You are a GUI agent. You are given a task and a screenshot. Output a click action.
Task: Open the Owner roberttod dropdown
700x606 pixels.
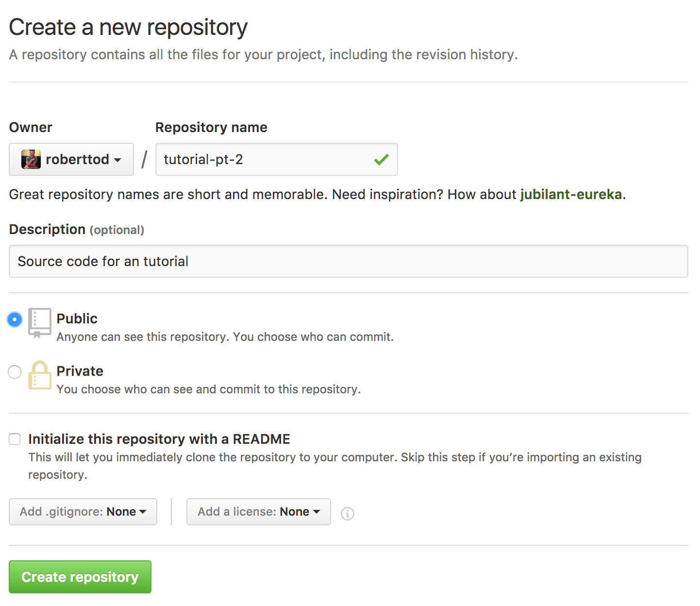(71, 159)
